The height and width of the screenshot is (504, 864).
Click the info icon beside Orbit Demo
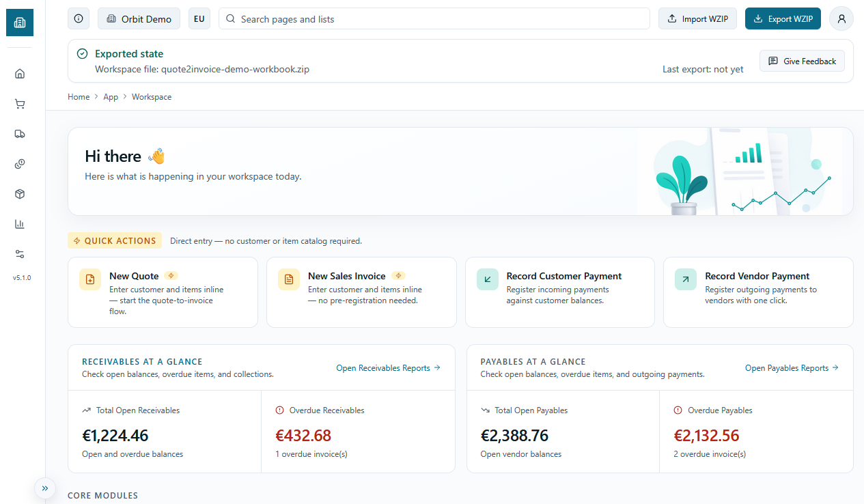(x=78, y=18)
